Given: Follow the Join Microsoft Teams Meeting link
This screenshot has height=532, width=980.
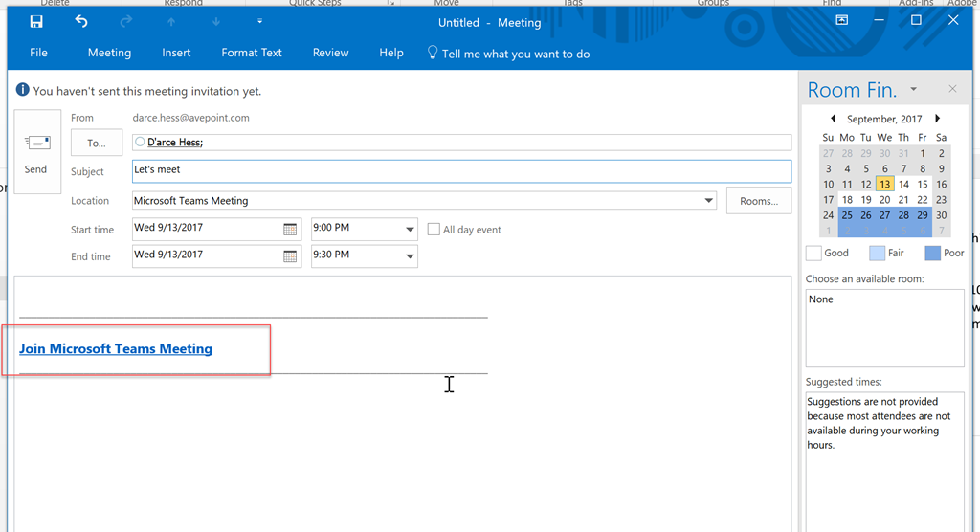Looking at the screenshot, I should [116, 349].
